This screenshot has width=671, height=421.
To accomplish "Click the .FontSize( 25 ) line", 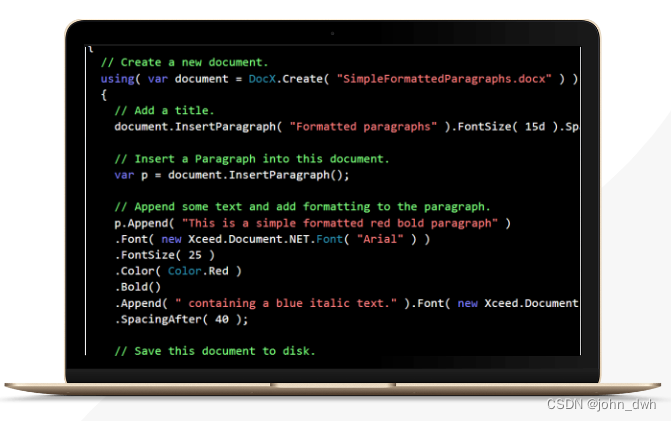I will (164, 255).
